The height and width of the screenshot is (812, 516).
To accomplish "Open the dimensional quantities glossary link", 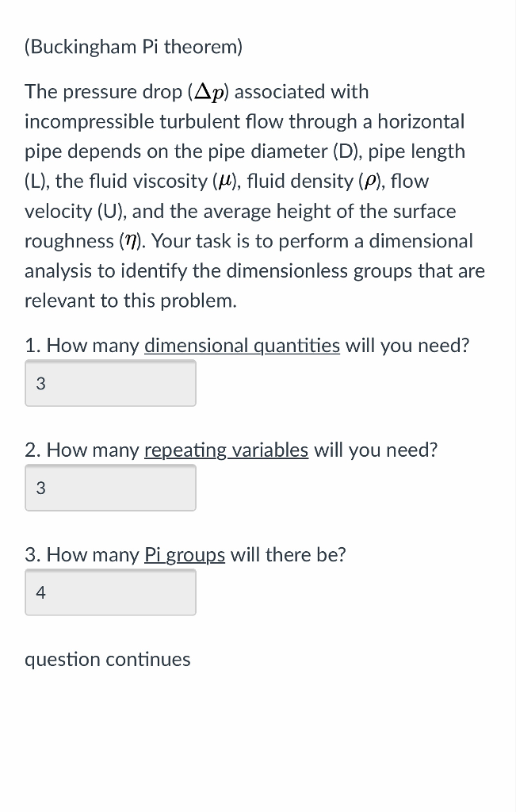I will [241, 346].
